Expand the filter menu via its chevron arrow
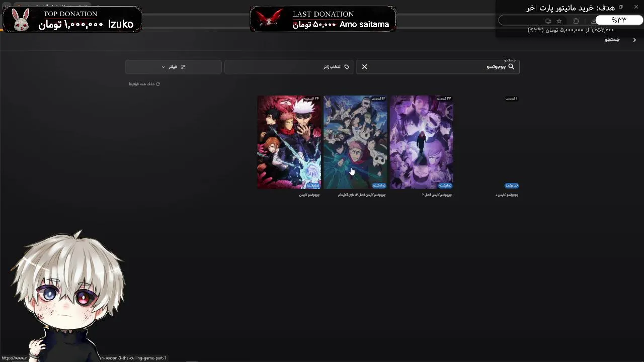 pos(163,67)
